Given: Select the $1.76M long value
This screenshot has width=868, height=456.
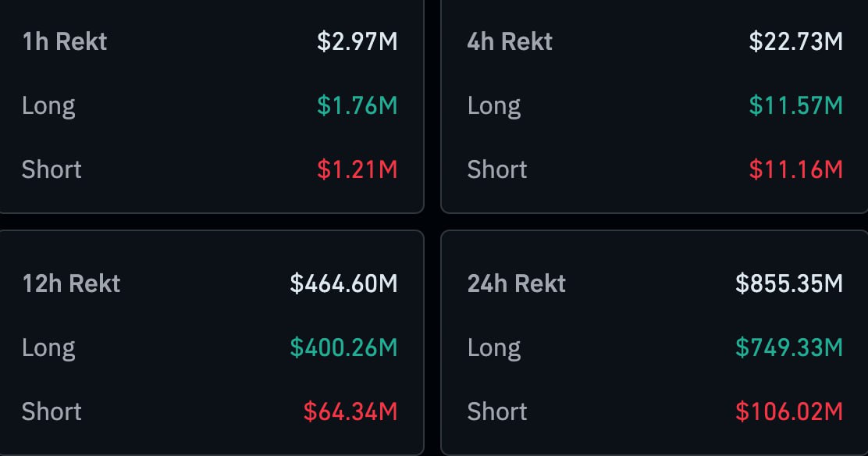Looking at the screenshot, I should tap(357, 105).
